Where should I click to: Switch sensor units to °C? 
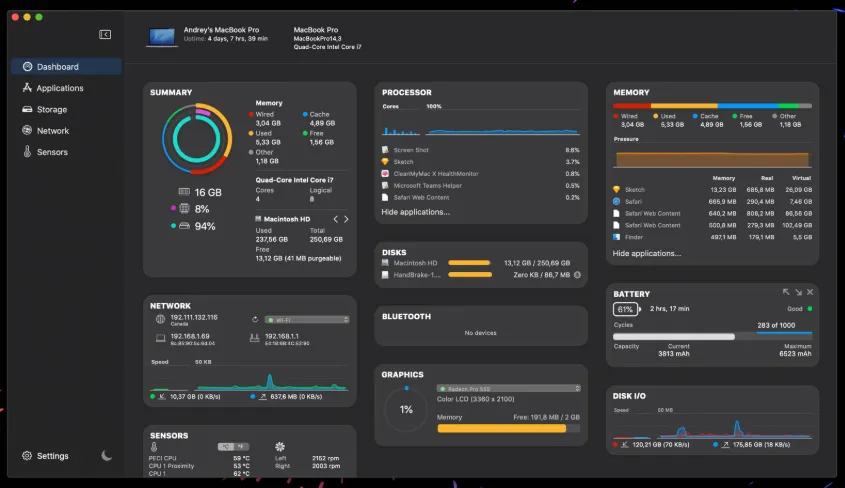pyautogui.click(x=226, y=447)
